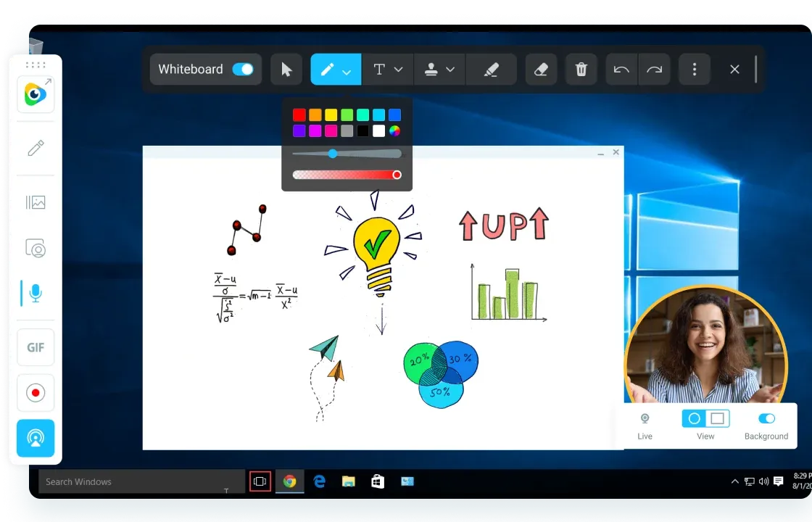
Task: Click the microphone icon in sidebar
Action: tap(36, 294)
